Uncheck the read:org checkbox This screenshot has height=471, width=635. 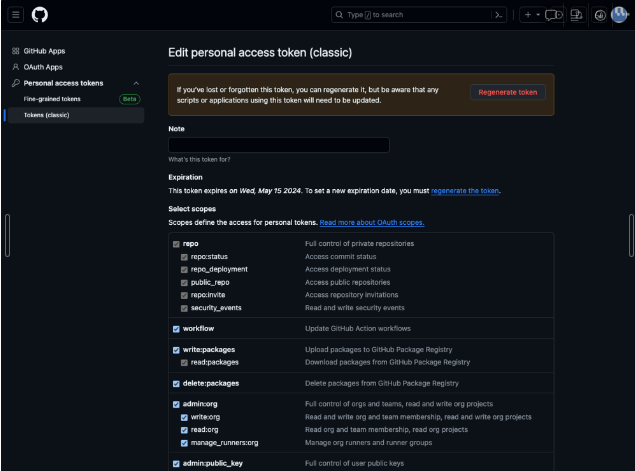(x=184, y=430)
